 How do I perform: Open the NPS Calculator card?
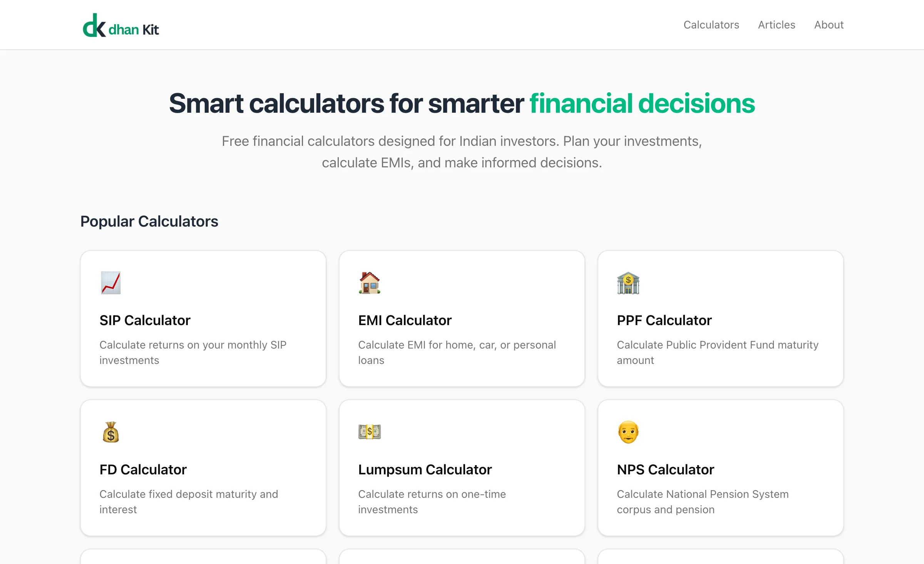tap(720, 467)
